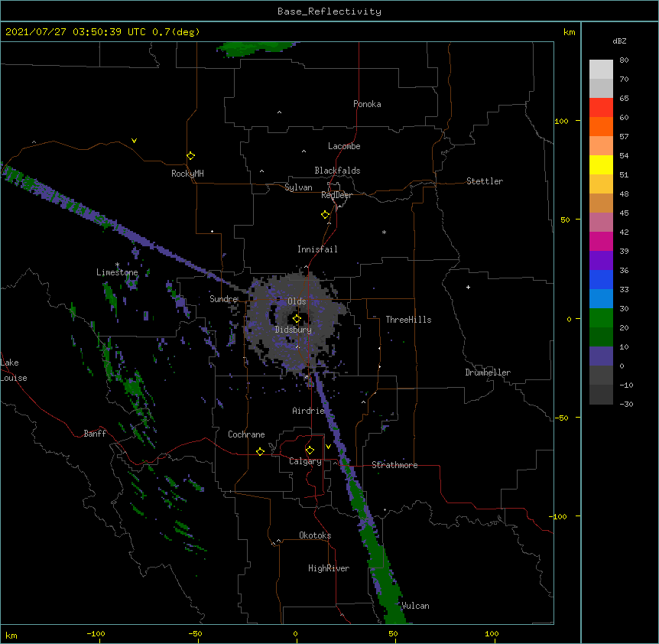Click the blue 33-36 dBZ legend swatch
The image size is (659, 644).
tap(601, 279)
